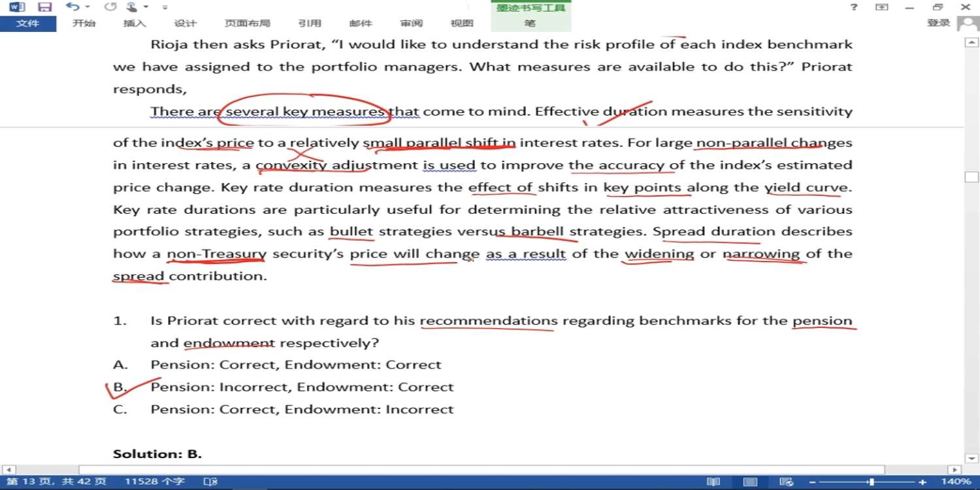980x490 pixels.
Task: Switch to the 插入 (Insert) tab
Action: point(135,24)
